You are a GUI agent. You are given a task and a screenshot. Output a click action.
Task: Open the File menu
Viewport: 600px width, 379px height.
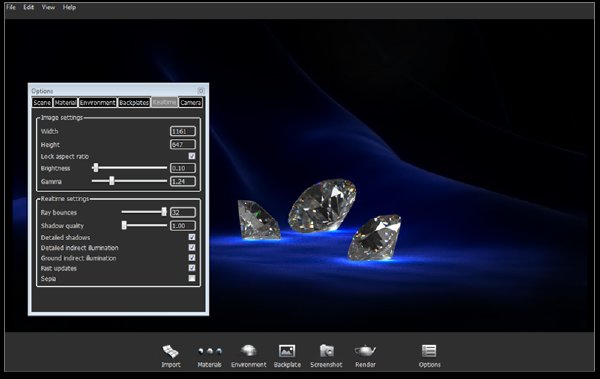(11, 7)
